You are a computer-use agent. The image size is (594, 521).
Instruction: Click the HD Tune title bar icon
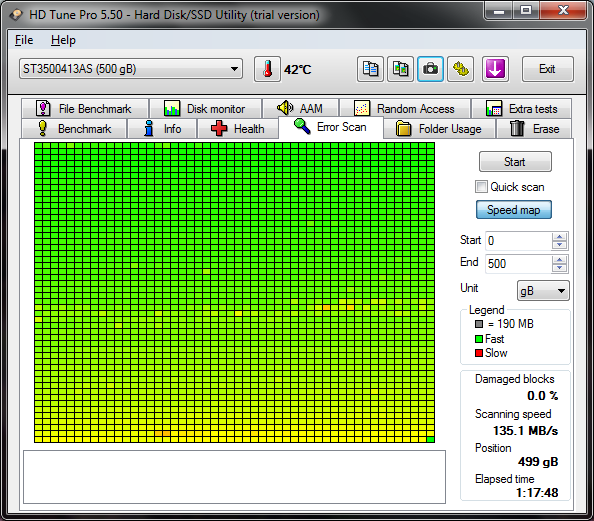[16, 15]
